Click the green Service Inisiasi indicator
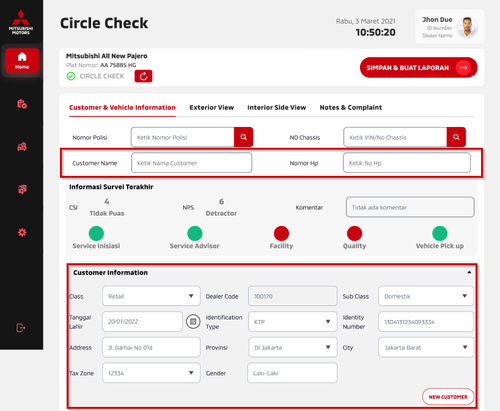The width and height of the screenshot is (500, 411). (x=96, y=233)
